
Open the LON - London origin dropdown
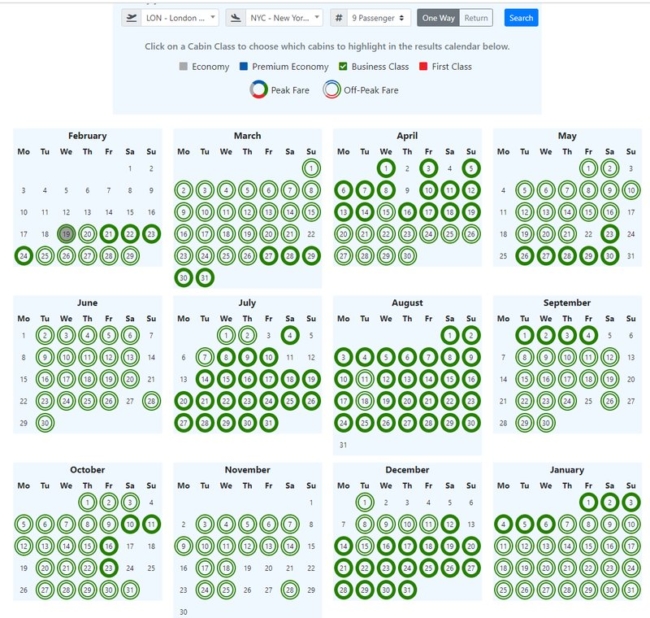click(x=180, y=18)
